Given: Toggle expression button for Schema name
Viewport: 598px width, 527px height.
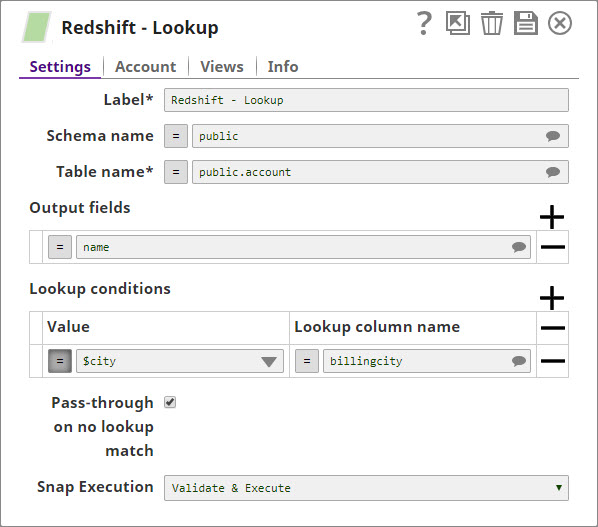Looking at the screenshot, I should click(176, 136).
